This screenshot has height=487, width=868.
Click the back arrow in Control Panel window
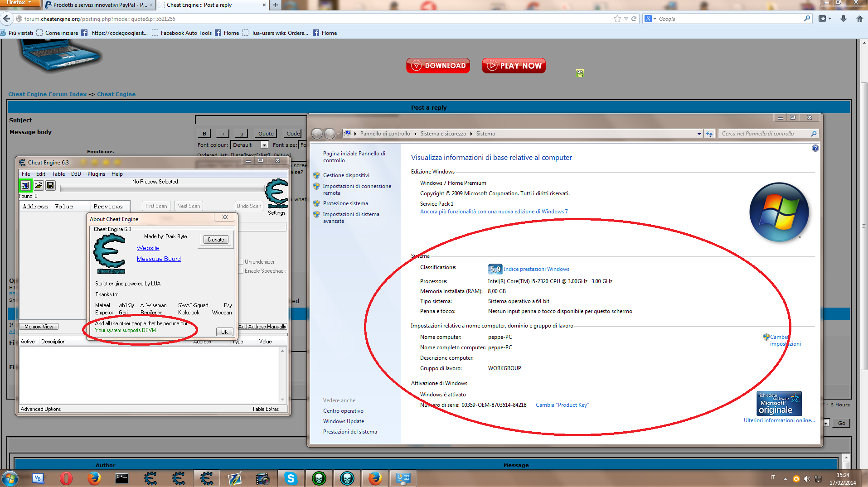317,134
